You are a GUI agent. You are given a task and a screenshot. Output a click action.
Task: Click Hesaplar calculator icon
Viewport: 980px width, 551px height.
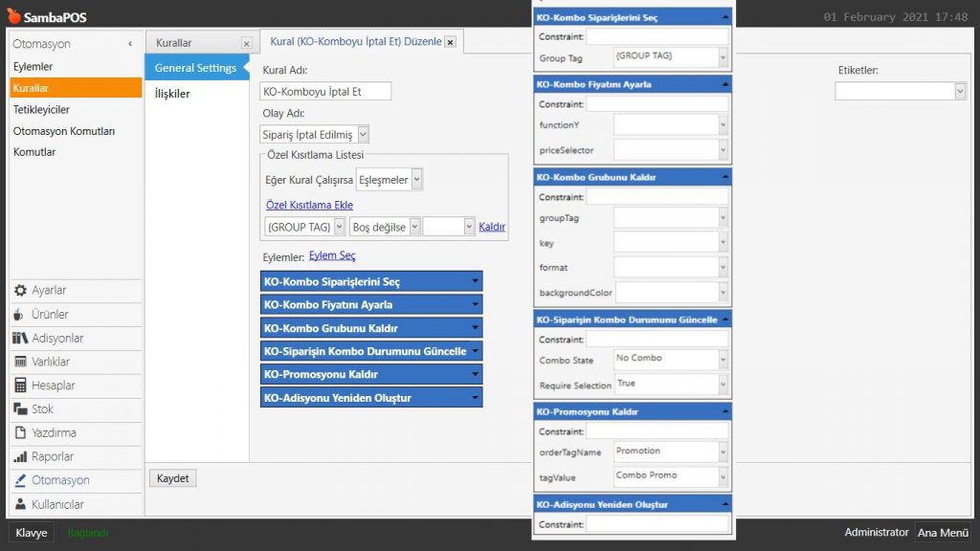(x=20, y=386)
